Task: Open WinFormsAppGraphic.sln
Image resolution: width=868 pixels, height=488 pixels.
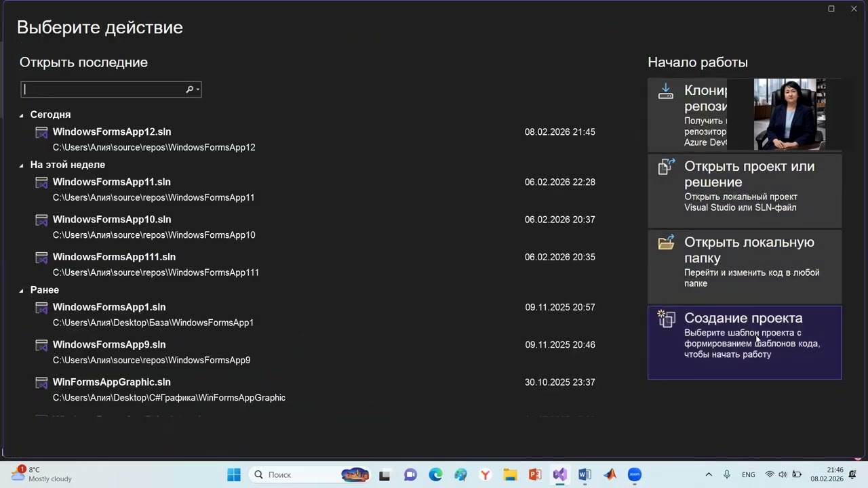Action: point(112,382)
